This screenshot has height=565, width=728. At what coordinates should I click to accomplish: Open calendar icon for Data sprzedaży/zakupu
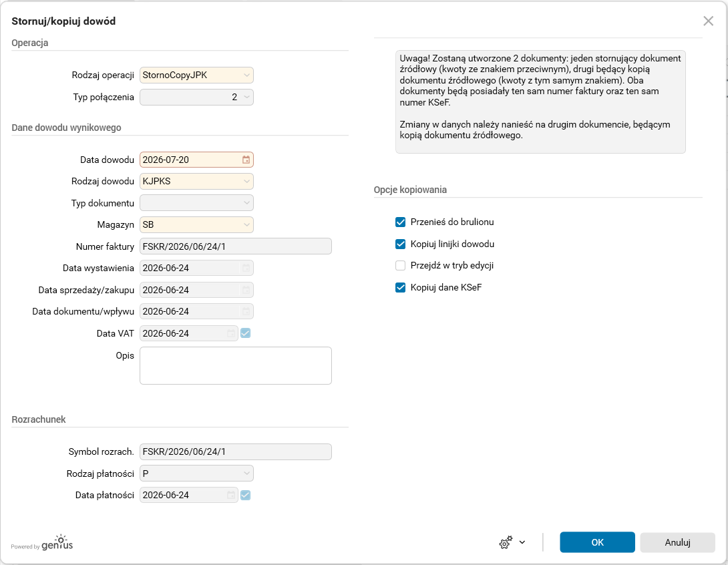246,290
